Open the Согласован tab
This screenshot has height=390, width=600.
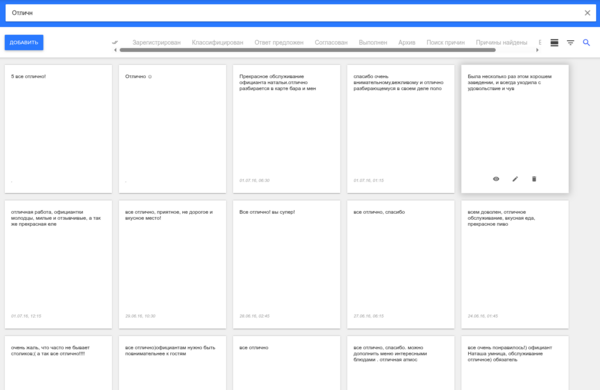click(x=331, y=42)
